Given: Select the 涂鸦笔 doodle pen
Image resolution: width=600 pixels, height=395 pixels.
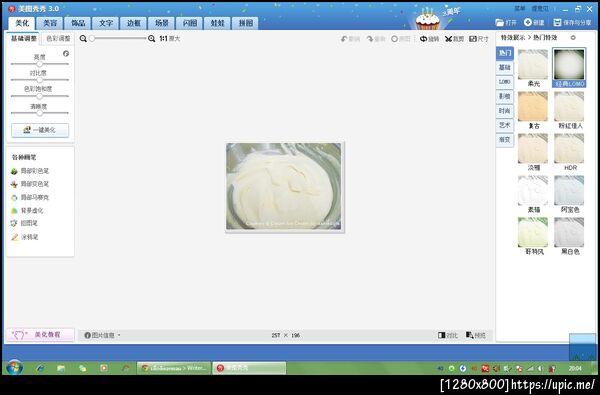Looking at the screenshot, I should click(x=24, y=237).
